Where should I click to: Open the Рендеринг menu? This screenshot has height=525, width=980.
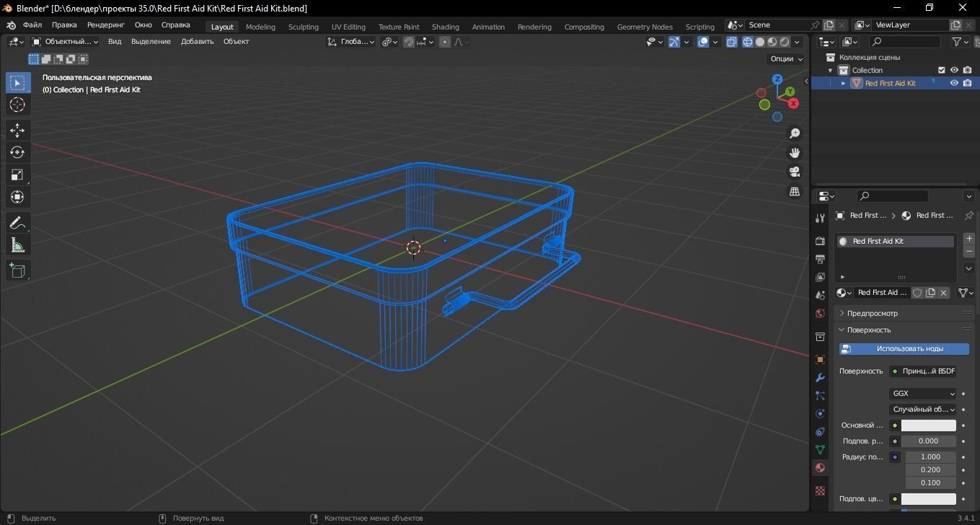[x=106, y=25]
